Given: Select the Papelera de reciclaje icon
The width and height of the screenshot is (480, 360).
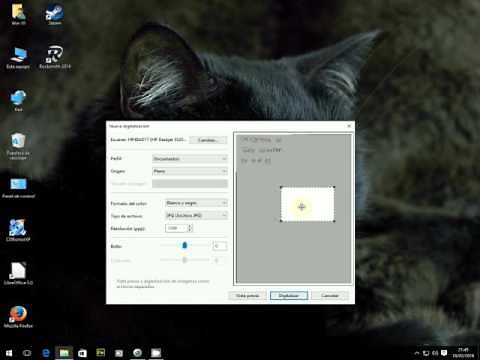Looking at the screenshot, I should [x=18, y=146].
